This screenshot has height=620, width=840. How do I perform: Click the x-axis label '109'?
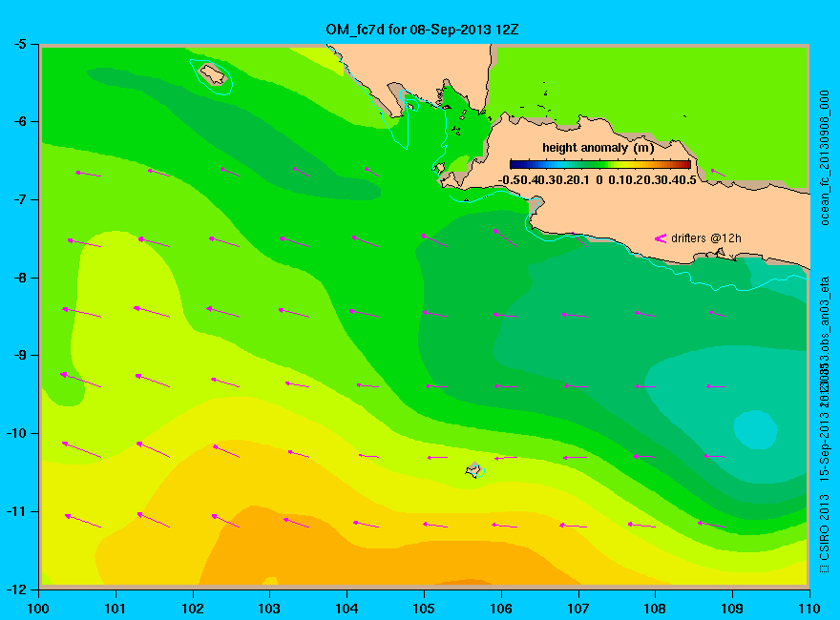pos(732,609)
